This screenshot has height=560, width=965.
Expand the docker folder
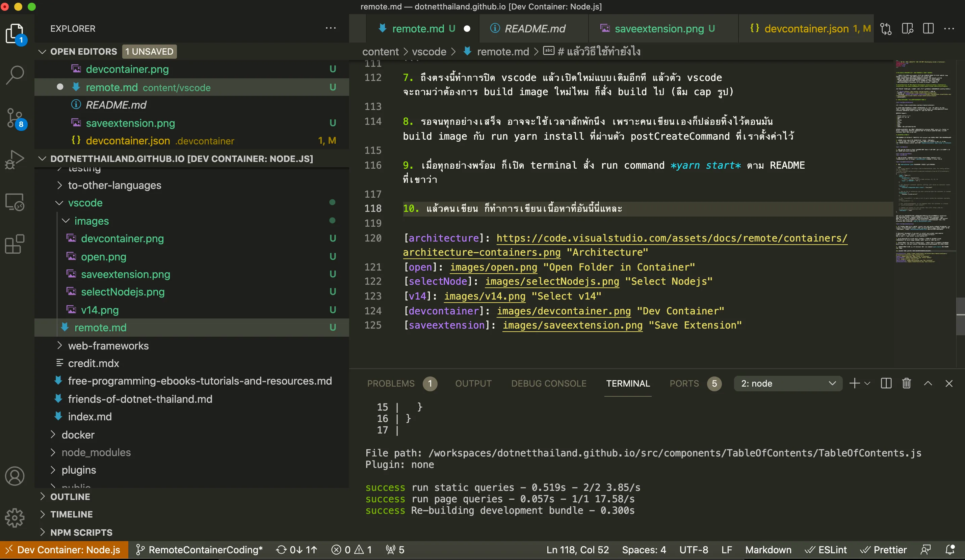[53, 435]
